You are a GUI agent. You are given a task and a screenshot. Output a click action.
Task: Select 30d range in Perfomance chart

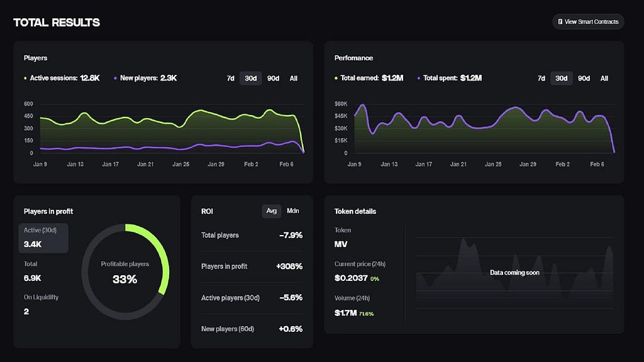(562, 78)
